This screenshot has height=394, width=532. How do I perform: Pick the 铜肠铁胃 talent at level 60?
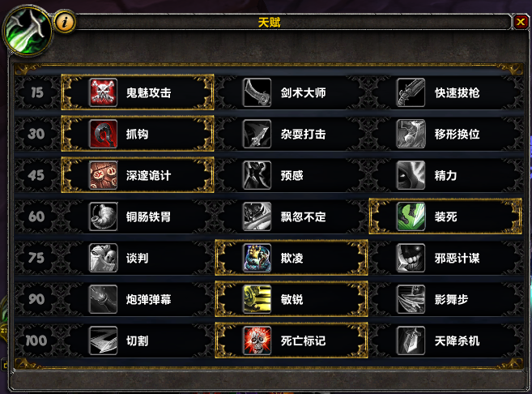138,216
